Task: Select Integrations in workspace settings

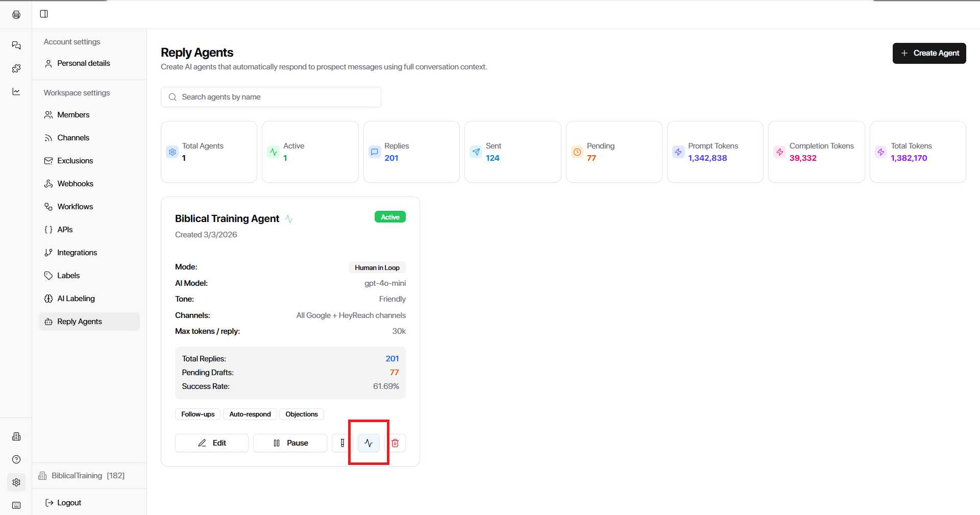Action: tap(77, 253)
